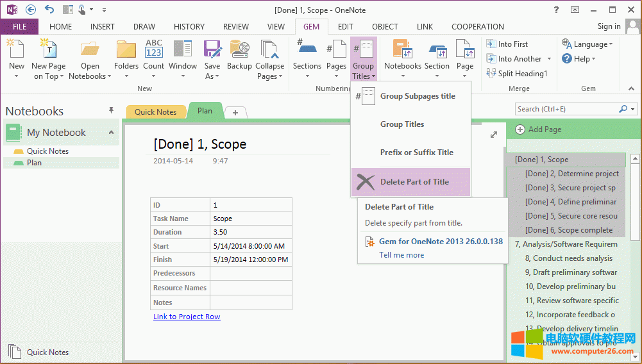Switch to the HISTORY ribbon tab
Image resolution: width=642 pixels, height=364 pixels.
tap(189, 27)
